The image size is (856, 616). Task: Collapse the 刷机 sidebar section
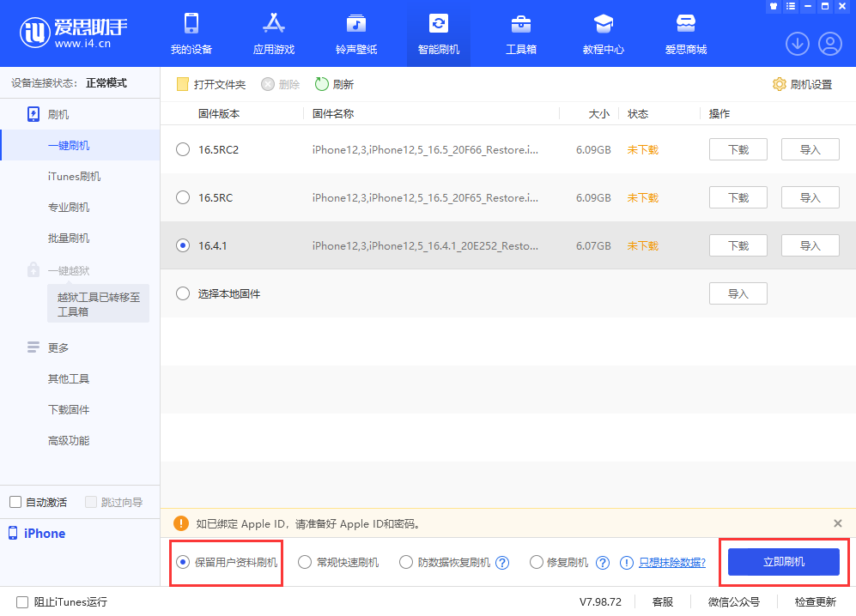(x=58, y=114)
